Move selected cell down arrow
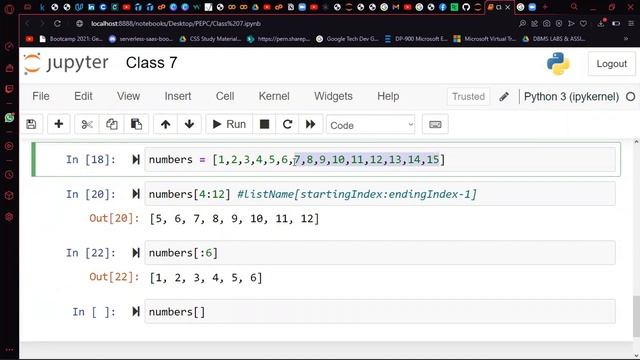The image size is (640, 360). click(x=189, y=124)
